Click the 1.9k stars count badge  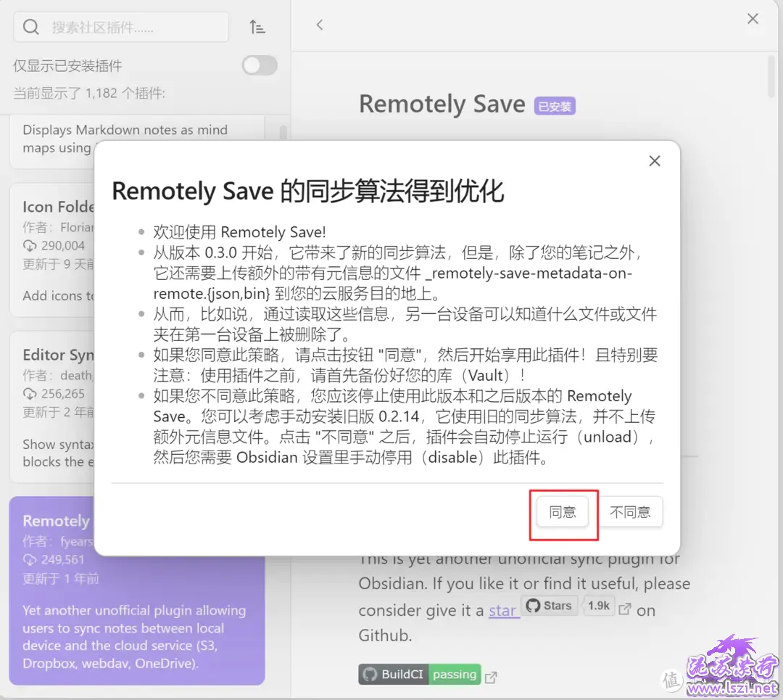pos(598,606)
